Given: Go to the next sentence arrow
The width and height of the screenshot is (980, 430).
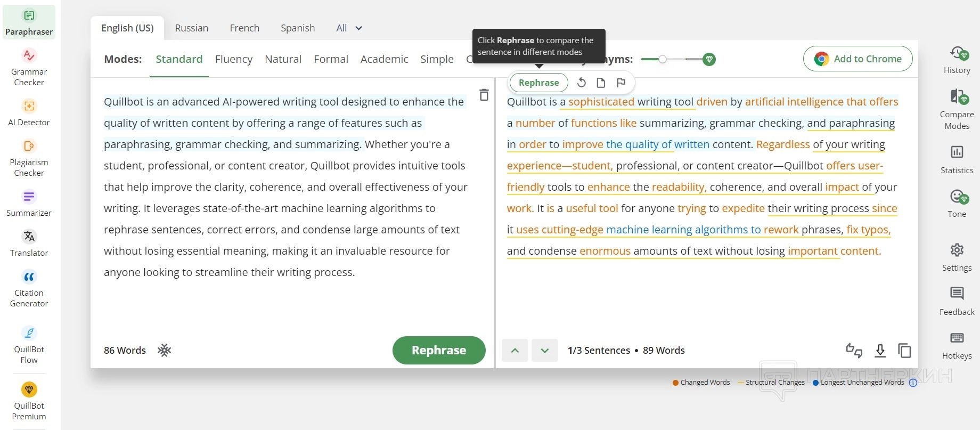Looking at the screenshot, I should click(544, 350).
